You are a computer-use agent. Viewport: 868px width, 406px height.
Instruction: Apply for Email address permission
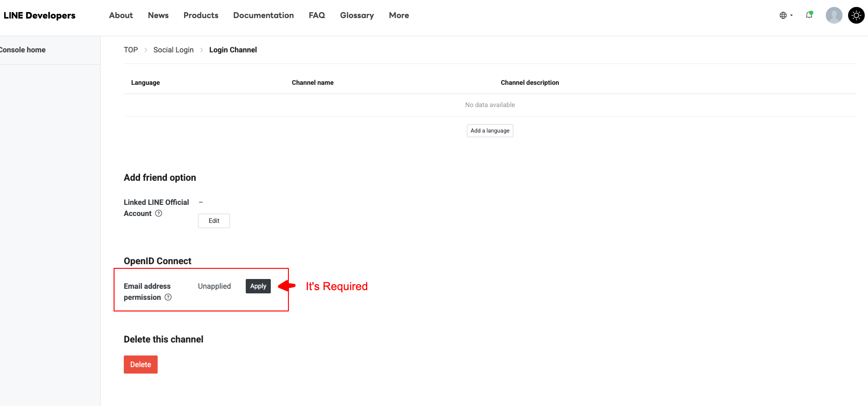tap(258, 286)
